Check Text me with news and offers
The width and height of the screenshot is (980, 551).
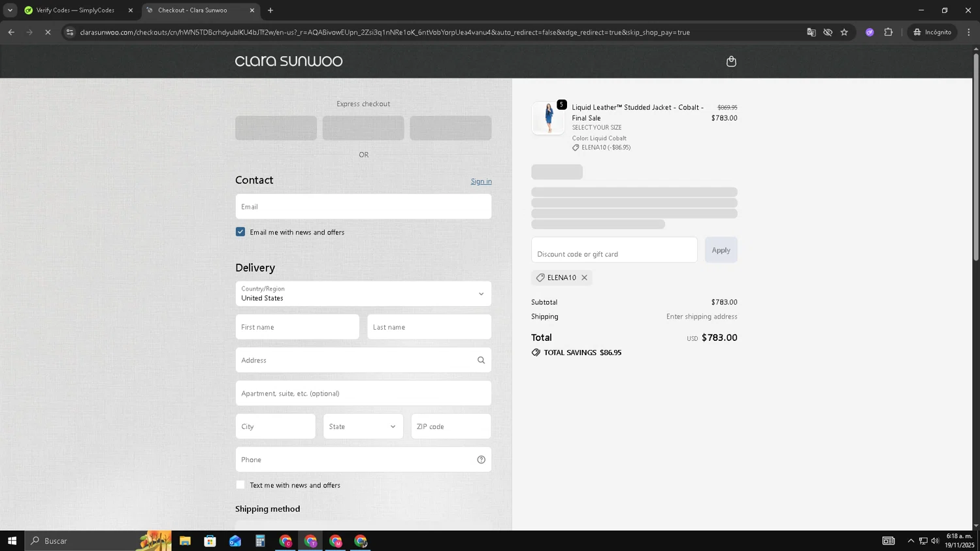(x=240, y=485)
